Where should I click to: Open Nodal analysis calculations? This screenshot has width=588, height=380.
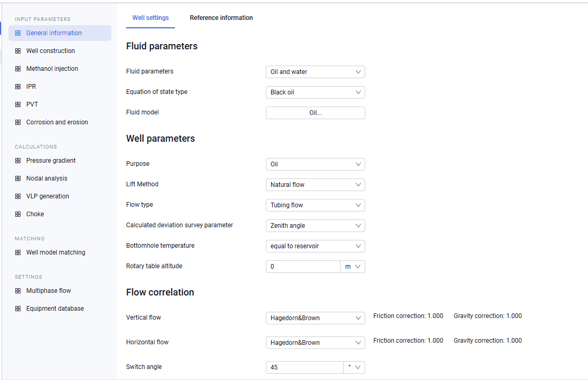(x=60, y=178)
